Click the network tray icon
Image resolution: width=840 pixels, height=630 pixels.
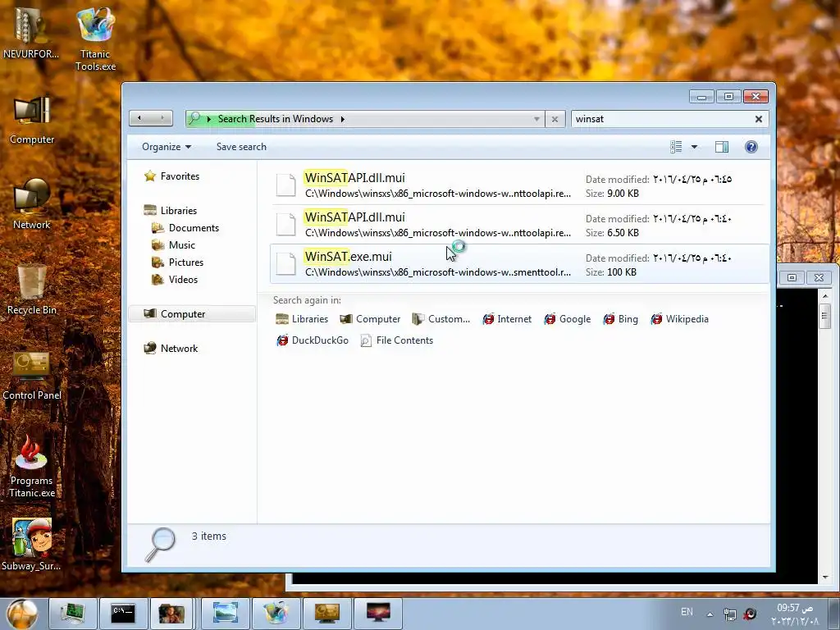[x=729, y=614]
